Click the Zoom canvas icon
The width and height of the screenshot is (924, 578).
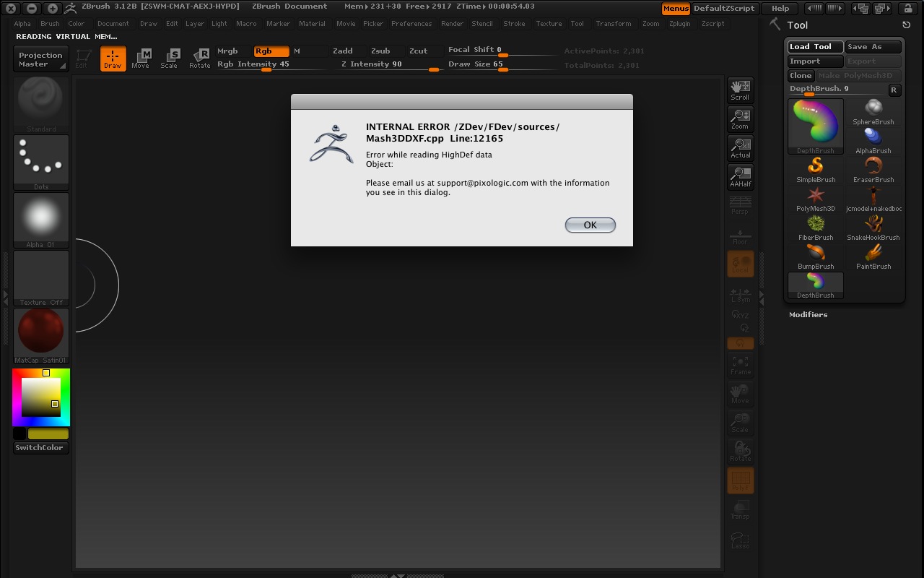[740, 118]
